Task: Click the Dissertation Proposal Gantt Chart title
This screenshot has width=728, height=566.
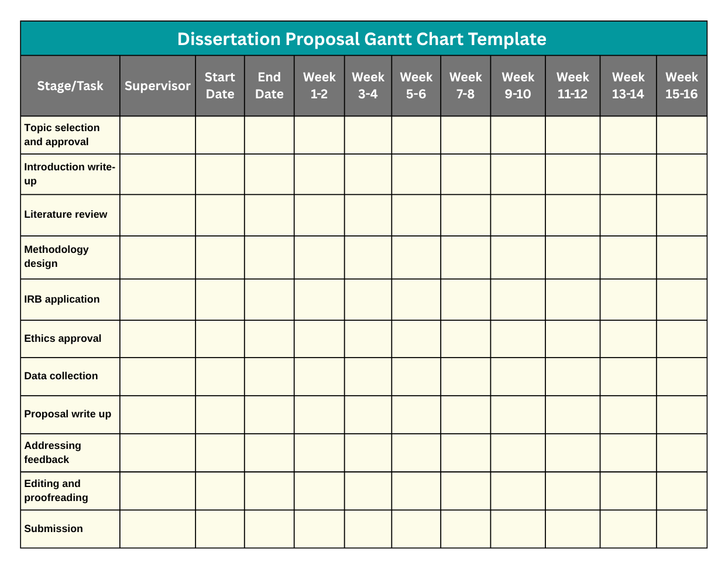Action: click(x=362, y=39)
